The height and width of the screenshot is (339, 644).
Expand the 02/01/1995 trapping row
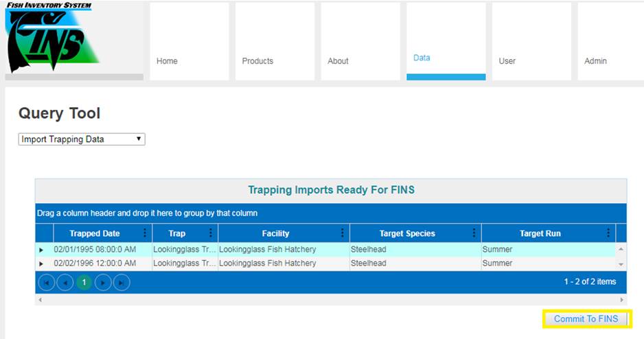click(x=41, y=250)
